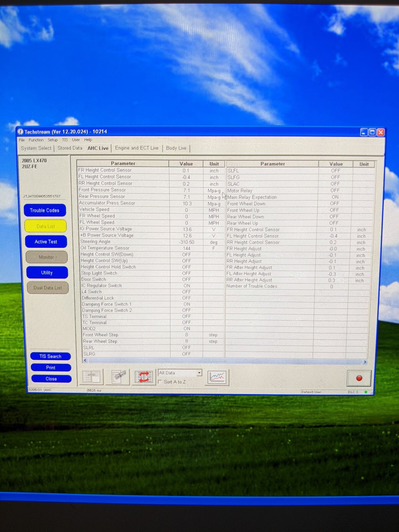Select the Main Relay Expectation row

click(300, 197)
